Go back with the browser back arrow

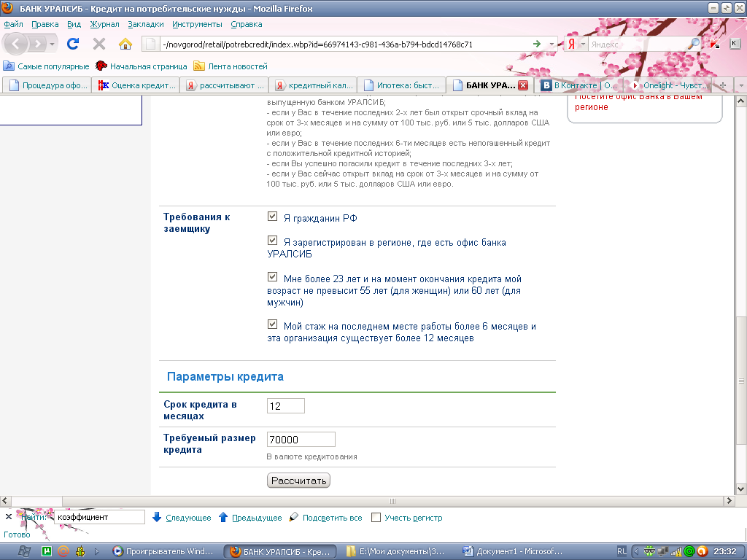coord(16,44)
